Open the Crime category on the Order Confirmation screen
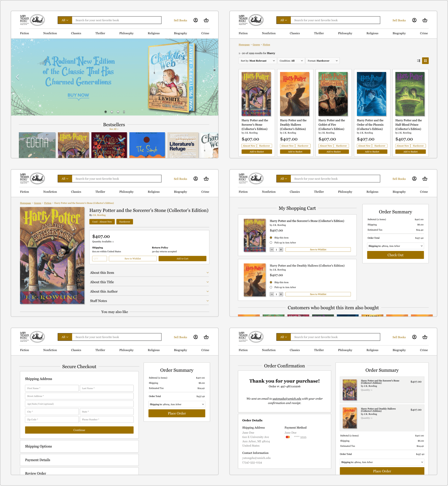Viewport: 448px width, 486px height. coord(424,350)
